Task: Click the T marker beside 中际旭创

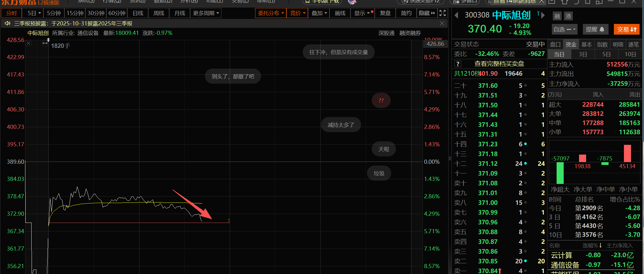Action: click(538, 14)
